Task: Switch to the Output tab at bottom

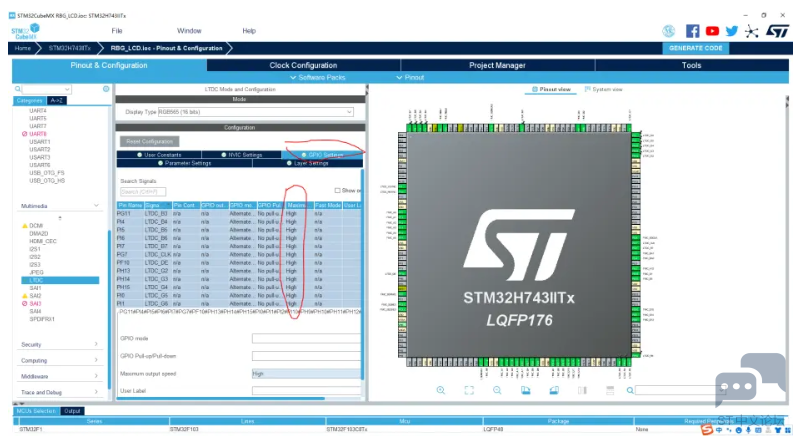Action: pos(72,411)
